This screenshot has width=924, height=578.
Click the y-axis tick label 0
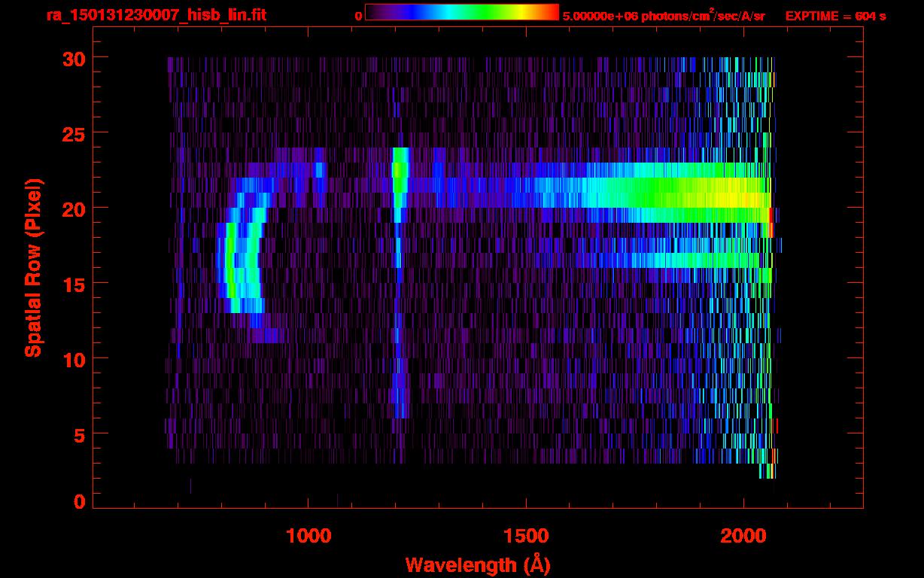(78, 501)
